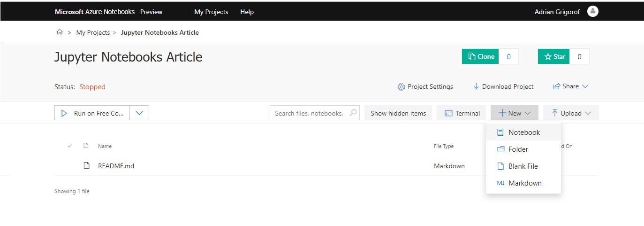
Task: Expand the Share dropdown chevron
Action: point(585,86)
